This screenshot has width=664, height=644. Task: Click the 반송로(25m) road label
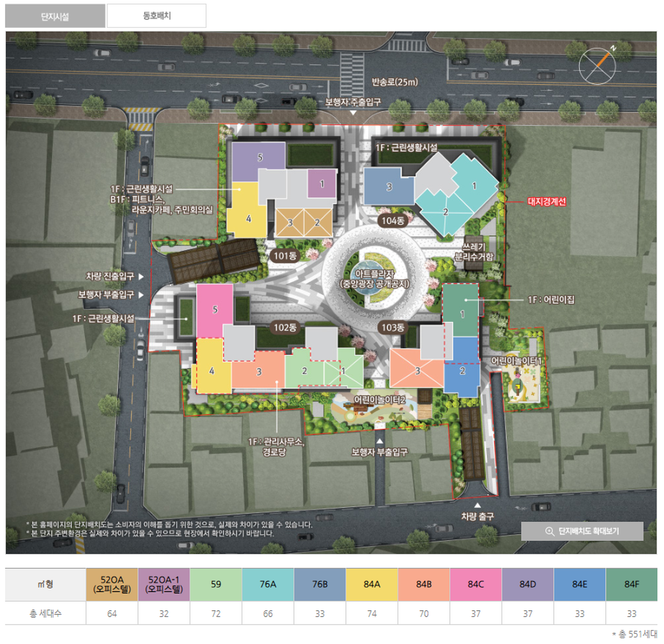[395, 82]
